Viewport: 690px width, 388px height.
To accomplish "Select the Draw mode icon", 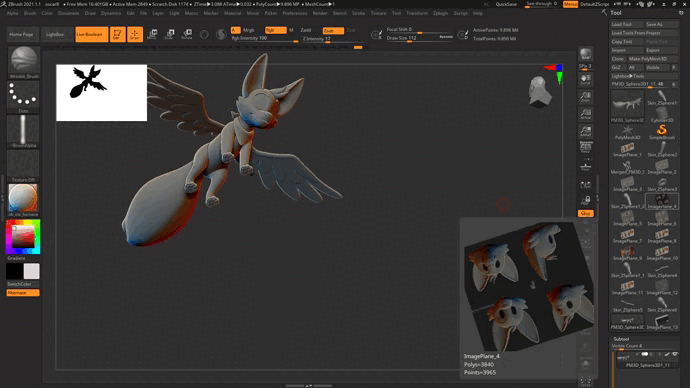I will coord(135,34).
